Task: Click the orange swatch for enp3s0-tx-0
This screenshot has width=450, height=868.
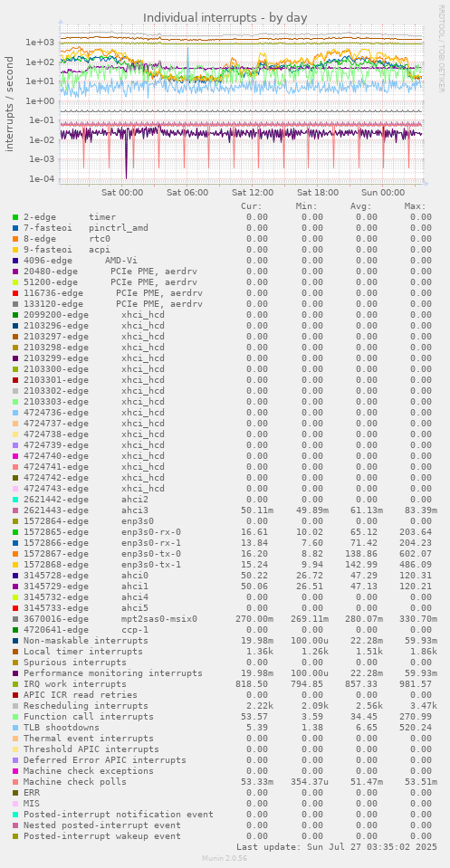Action: pos(15,553)
